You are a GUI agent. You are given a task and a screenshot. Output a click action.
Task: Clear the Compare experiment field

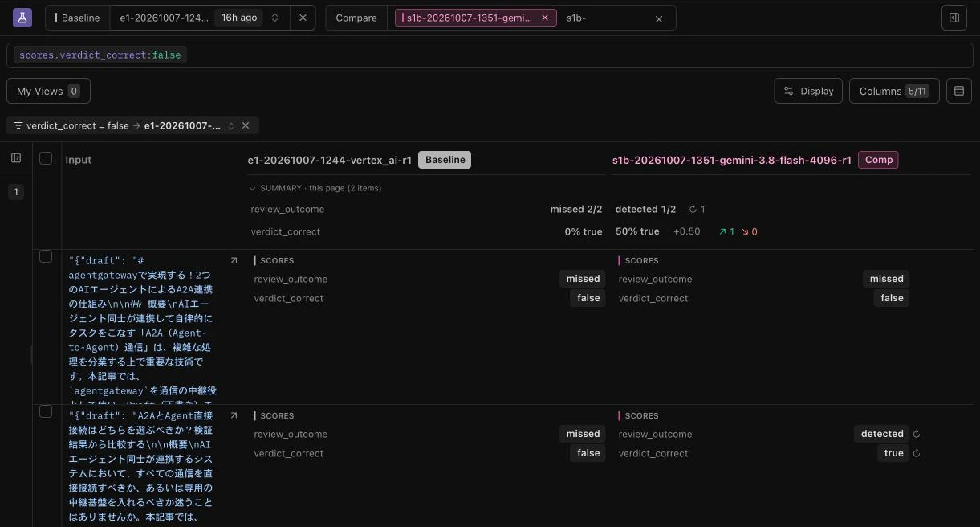coord(659,18)
